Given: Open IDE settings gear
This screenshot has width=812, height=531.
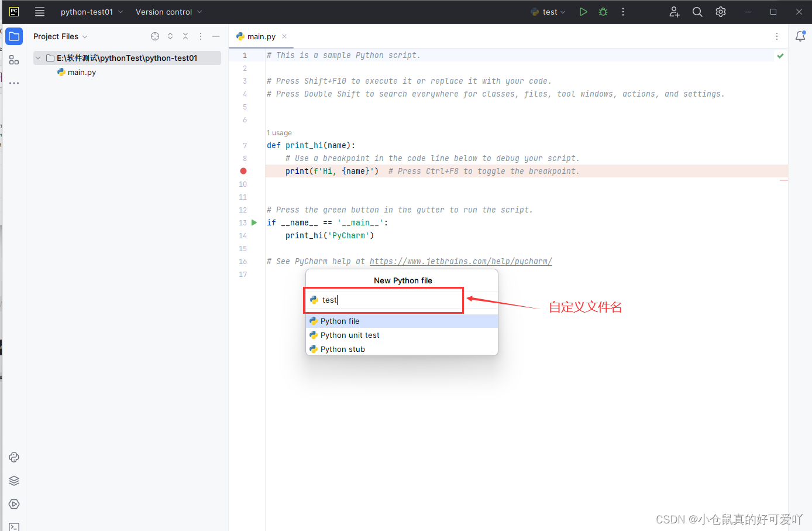Looking at the screenshot, I should pyautogui.click(x=721, y=12).
